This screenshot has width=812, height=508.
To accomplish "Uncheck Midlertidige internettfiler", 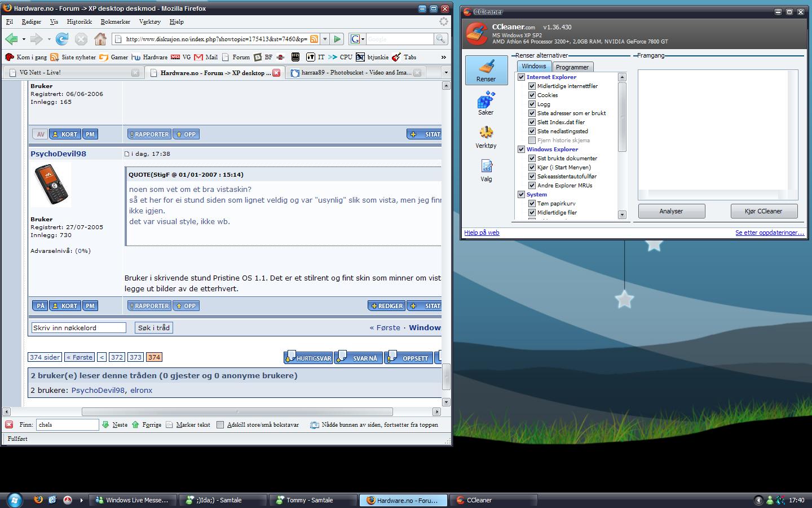I will click(532, 86).
